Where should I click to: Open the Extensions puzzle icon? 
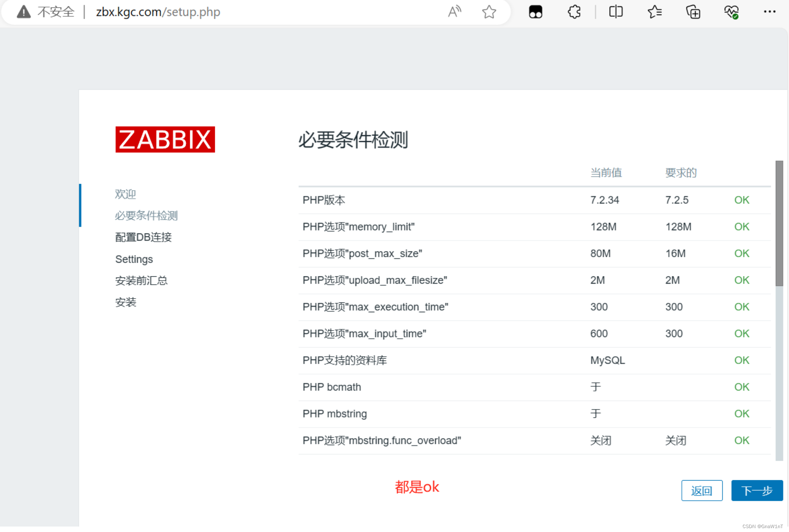[x=573, y=12]
